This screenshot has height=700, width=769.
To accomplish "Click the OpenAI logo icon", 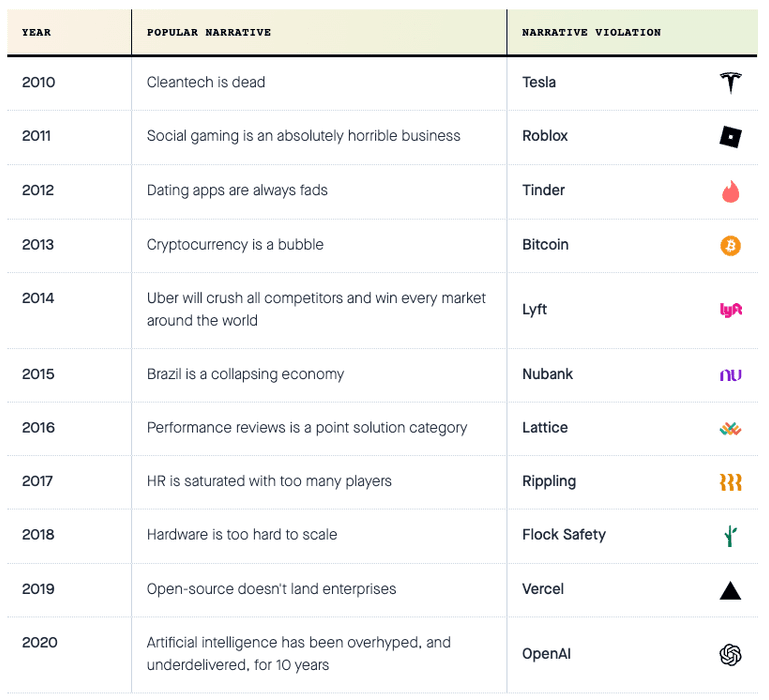I will [731, 655].
